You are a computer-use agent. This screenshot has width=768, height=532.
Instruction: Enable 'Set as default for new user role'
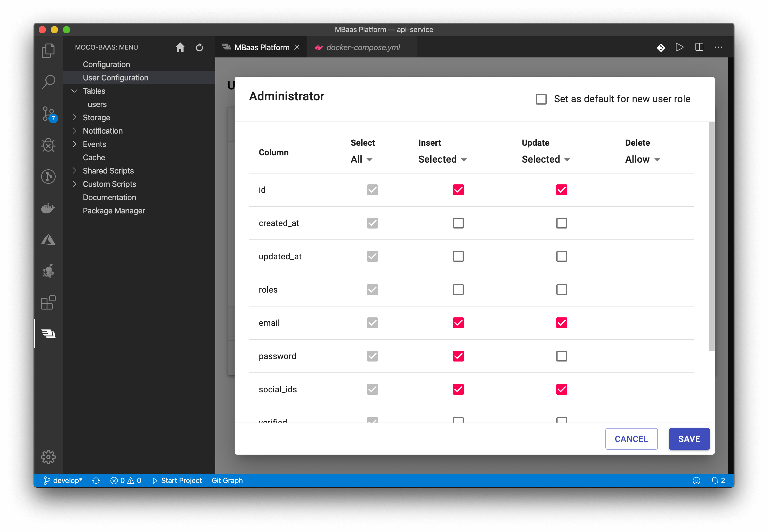541,99
